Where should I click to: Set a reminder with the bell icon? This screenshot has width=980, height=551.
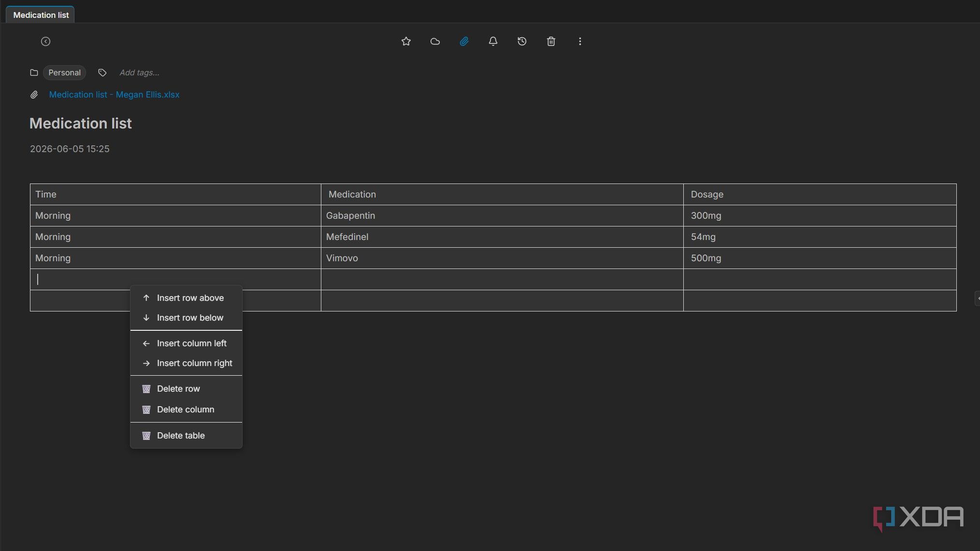point(493,42)
